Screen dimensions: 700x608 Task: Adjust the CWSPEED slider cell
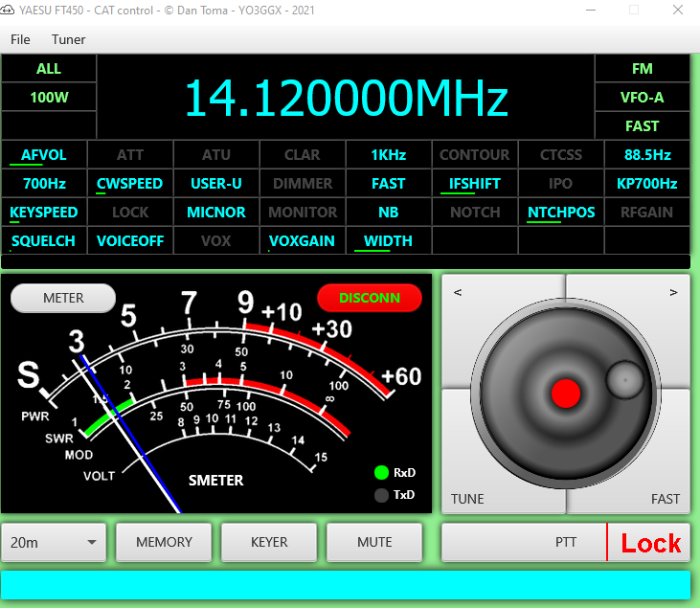coord(130,184)
